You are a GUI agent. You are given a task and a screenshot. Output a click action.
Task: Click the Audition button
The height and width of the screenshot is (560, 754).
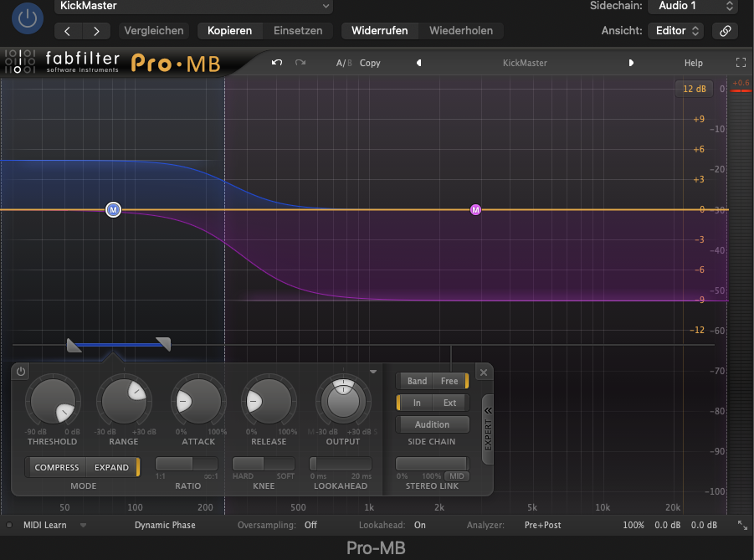[x=432, y=424]
